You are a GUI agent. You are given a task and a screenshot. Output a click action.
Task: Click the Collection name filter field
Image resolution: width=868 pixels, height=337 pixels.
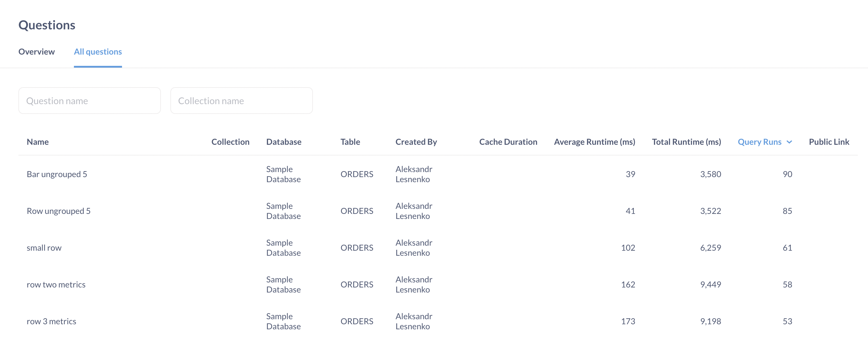[x=241, y=100]
